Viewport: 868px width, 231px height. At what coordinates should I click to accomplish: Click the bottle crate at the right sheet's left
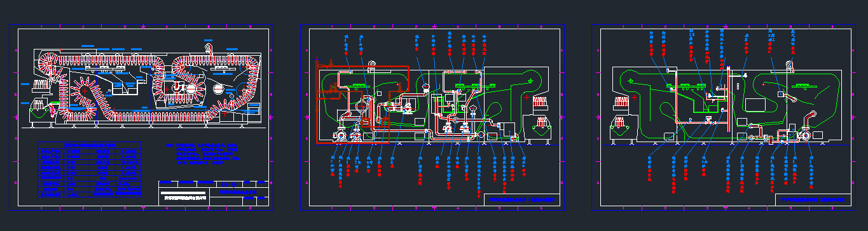point(622,103)
